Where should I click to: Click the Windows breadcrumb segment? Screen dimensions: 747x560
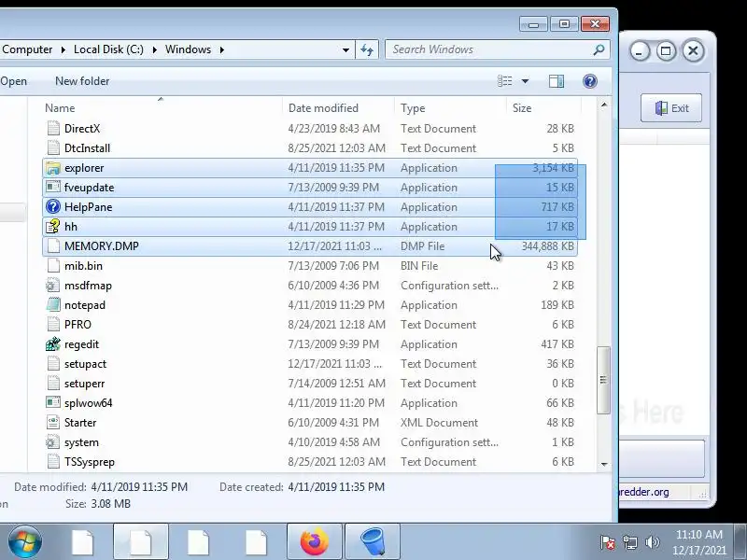pos(189,49)
